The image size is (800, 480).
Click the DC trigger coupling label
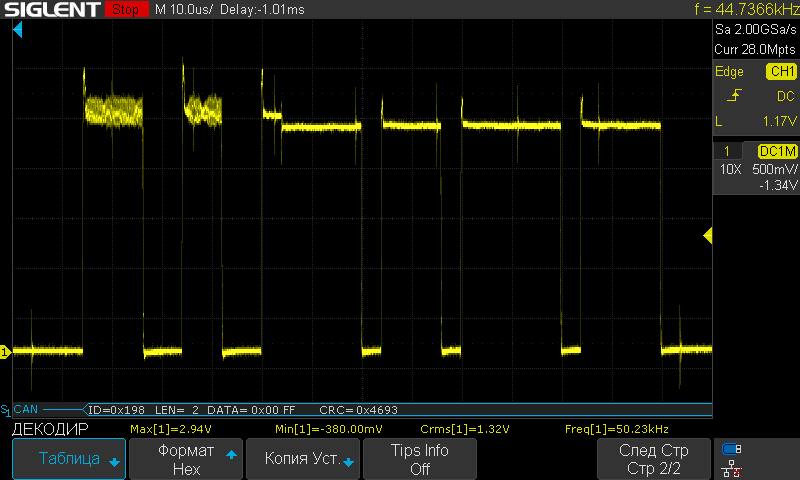[786, 96]
